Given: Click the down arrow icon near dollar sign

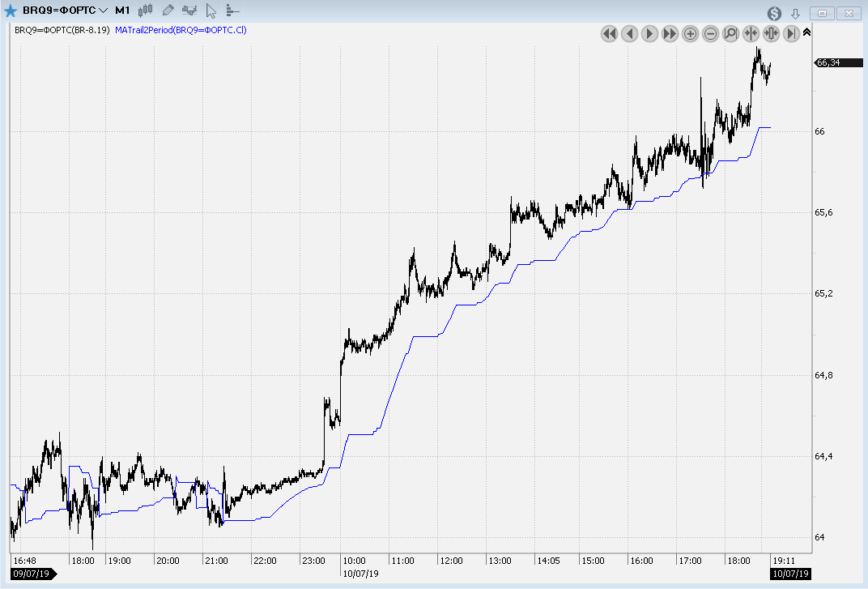Looking at the screenshot, I should [x=795, y=13].
